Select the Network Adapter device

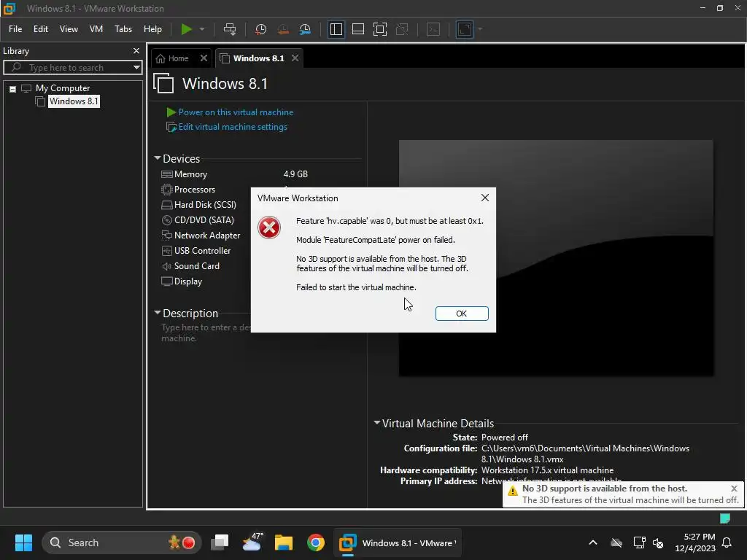click(x=206, y=236)
